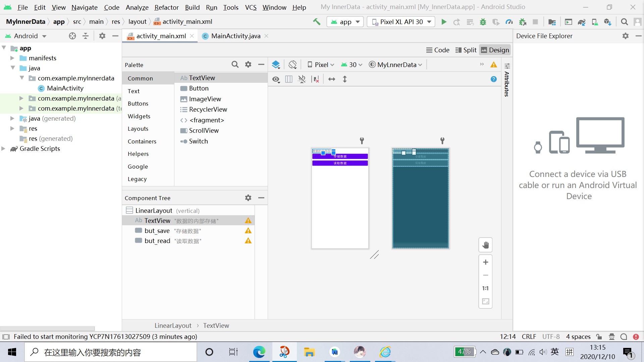The image size is (644, 362).
Task: Click the Debug app bug icon
Action: point(483,22)
